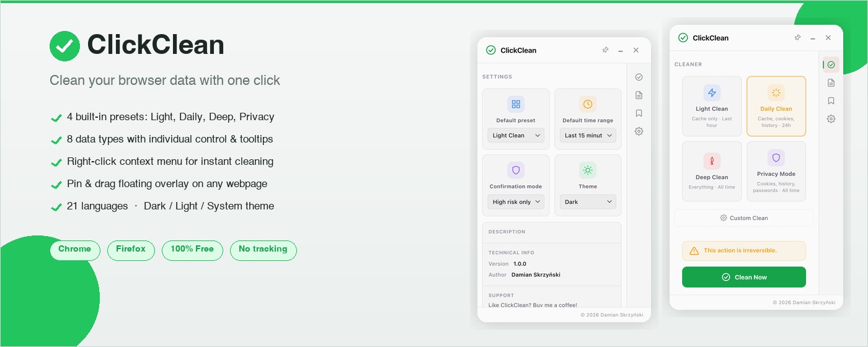Click the No tracking badge
Viewport: 868px width, 347px height.
point(263,250)
